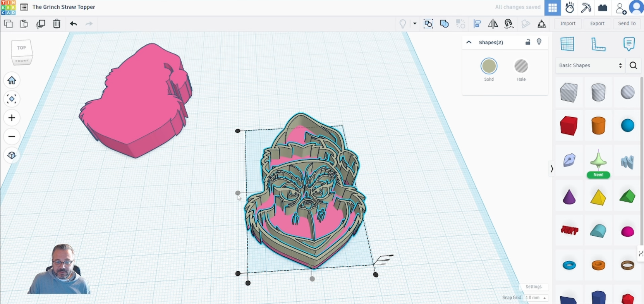
Task: Activate the Mirror tool
Action: tap(493, 24)
